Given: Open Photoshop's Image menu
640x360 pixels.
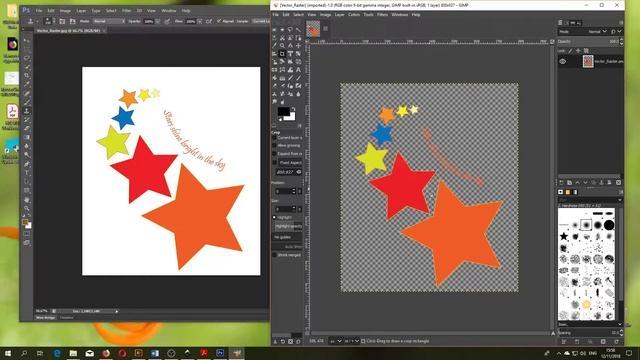Looking at the screenshot, I should pos(65,11).
